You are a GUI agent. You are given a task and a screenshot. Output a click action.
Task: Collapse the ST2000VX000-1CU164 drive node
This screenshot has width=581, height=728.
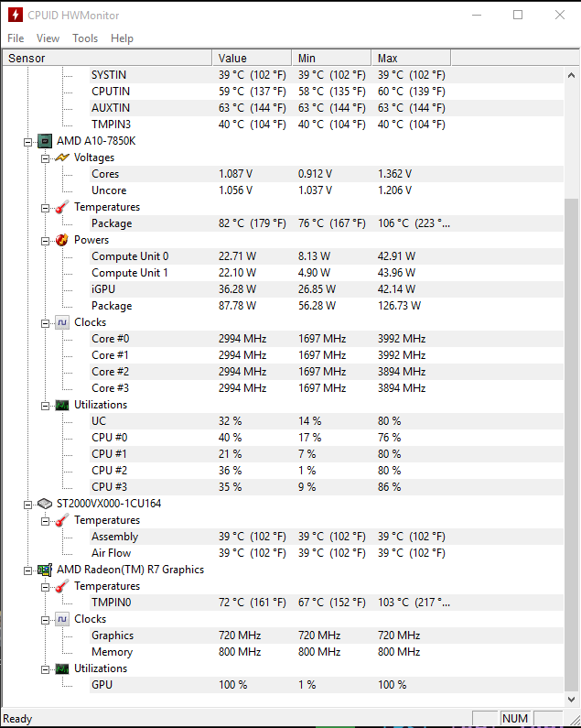point(27,505)
